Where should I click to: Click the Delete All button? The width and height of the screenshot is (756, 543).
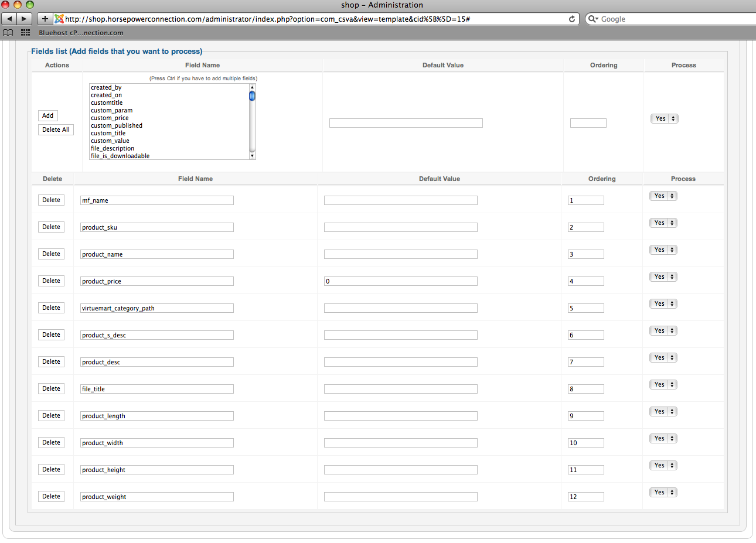click(x=56, y=130)
